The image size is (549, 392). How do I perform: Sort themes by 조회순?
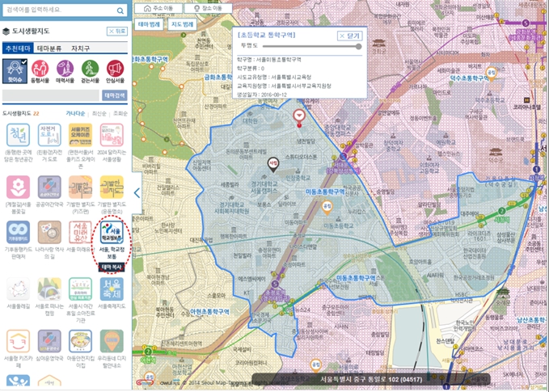coord(120,113)
